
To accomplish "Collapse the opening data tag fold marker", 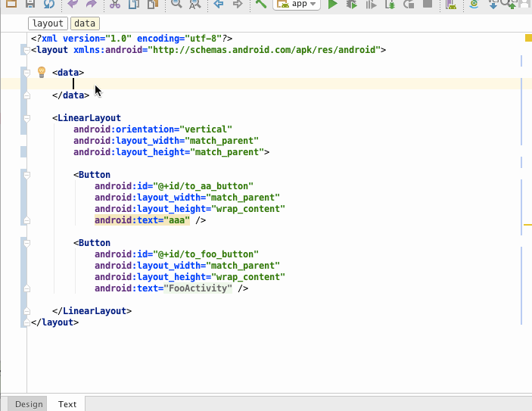I will point(26,73).
